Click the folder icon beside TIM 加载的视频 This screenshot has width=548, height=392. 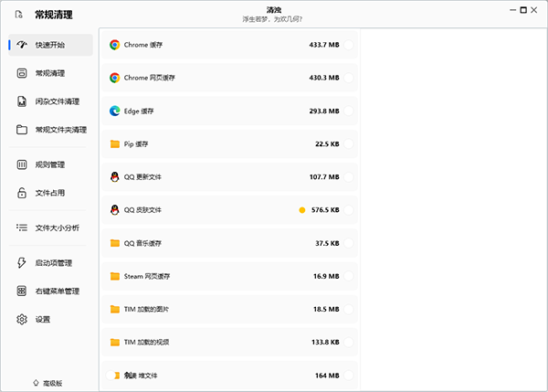pos(115,343)
